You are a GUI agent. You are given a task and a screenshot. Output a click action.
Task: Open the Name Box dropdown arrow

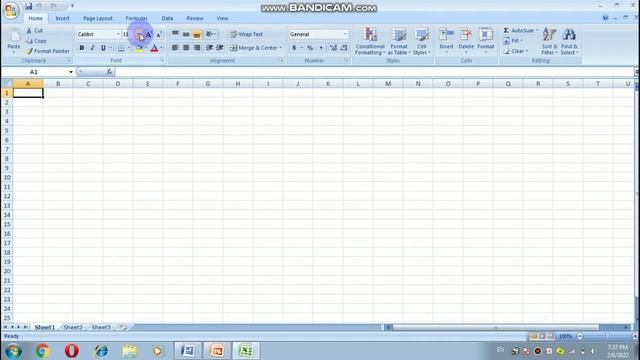(71, 72)
